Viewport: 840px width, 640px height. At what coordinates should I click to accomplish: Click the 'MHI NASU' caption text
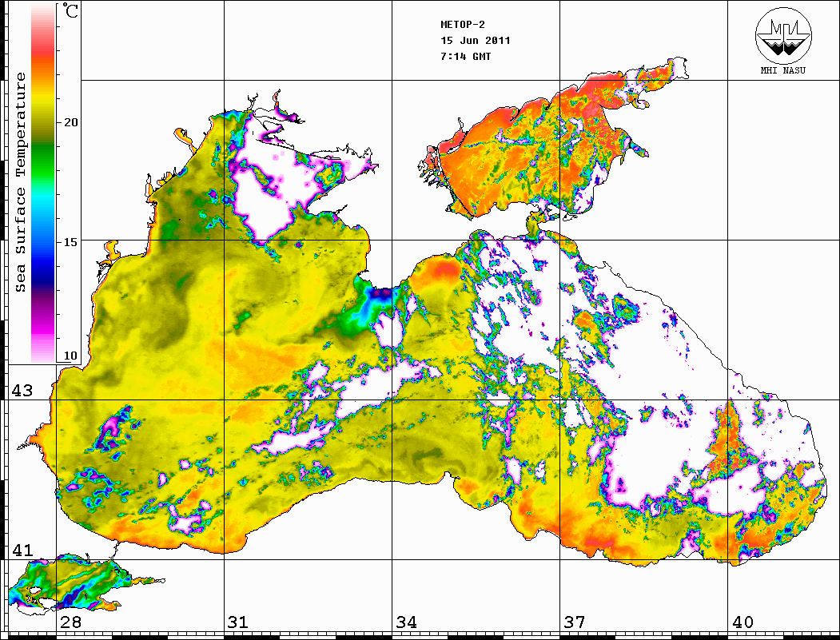[x=782, y=70]
